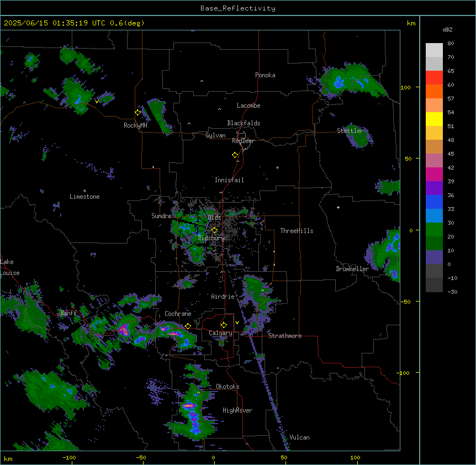The image size is (476, 465).
Task: Click the yellow diamond marker above Didsbury
Action: click(214, 230)
